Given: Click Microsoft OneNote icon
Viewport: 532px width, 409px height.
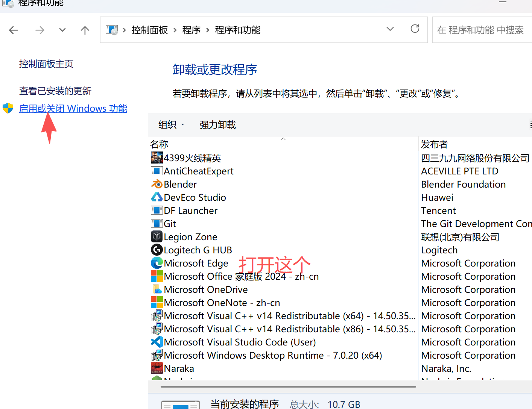Looking at the screenshot, I should pos(157,302).
